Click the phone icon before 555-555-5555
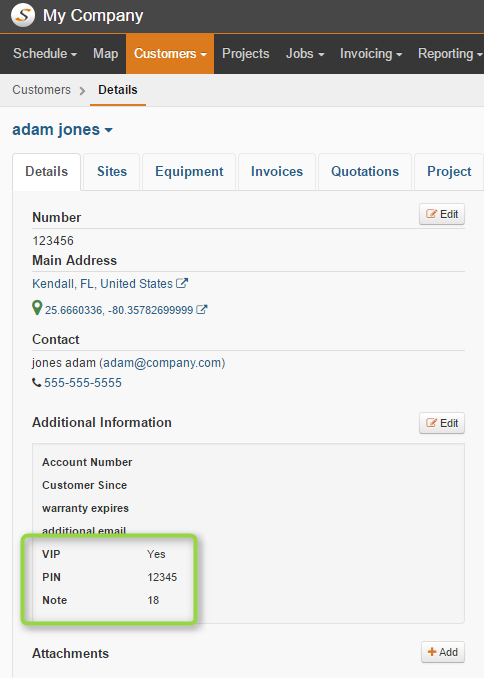484x678 pixels. (x=37, y=383)
